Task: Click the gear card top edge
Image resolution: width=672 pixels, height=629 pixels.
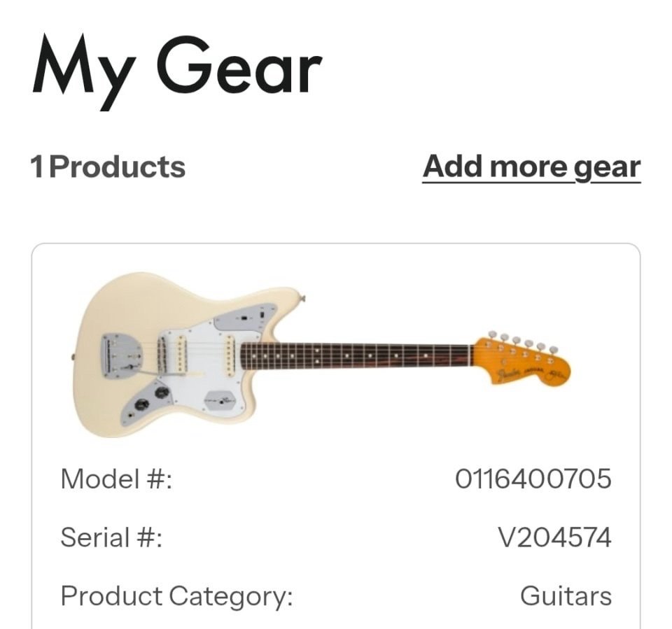Action: 335,245
